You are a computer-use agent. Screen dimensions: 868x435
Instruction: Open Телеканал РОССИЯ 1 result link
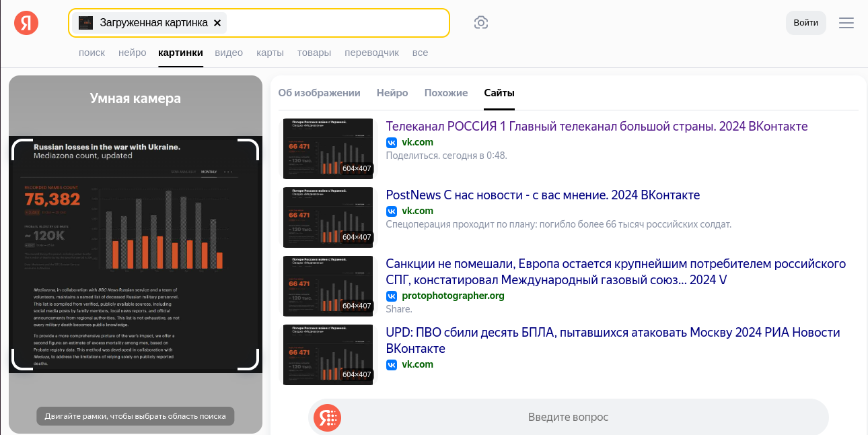pos(597,127)
